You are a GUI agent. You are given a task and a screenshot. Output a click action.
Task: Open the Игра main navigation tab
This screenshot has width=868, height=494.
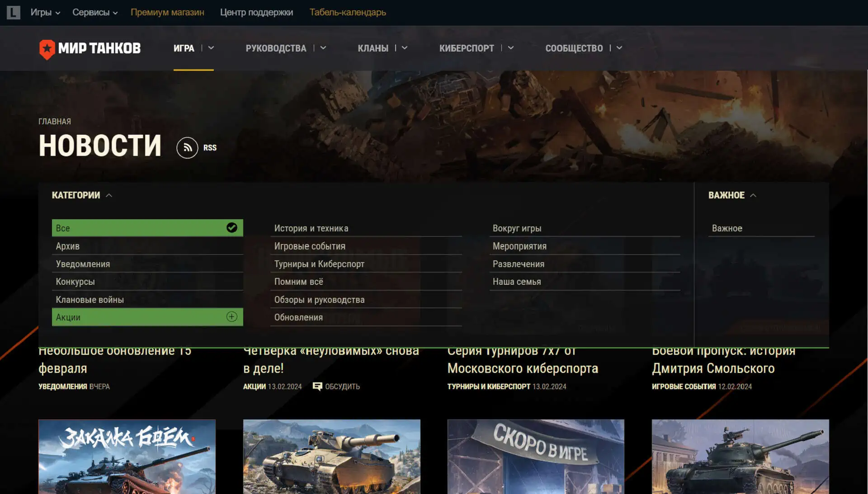point(184,48)
